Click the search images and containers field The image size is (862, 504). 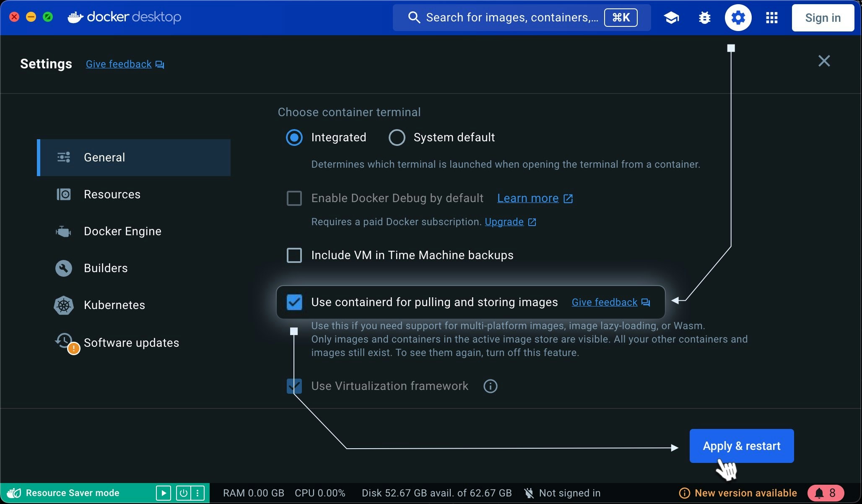511,18
